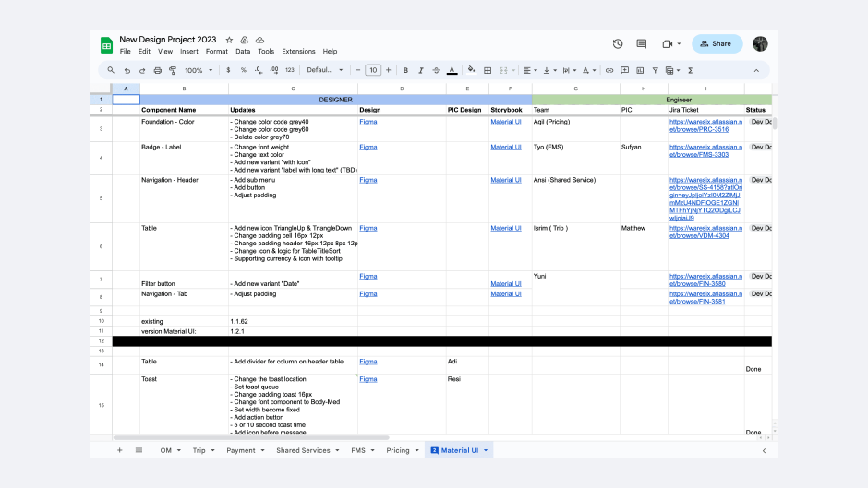Activate the paint format tool
The height and width of the screenshot is (488, 868).
(173, 70)
